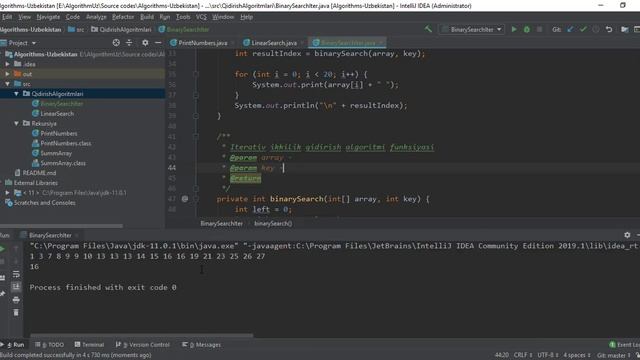The width and height of the screenshot is (640, 360).
Task: Open the Navigate menu
Action: pos(48,17)
